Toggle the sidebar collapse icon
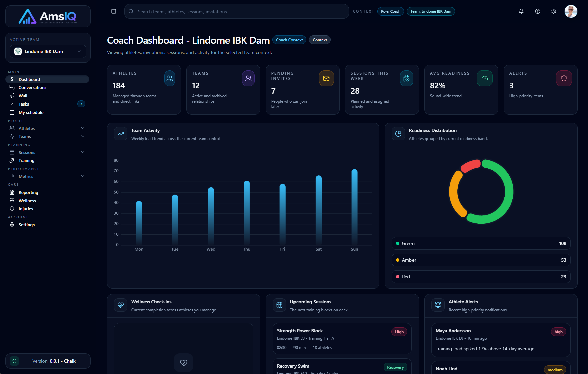Viewport: 588px width, 374px height. pyautogui.click(x=114, y=11)
